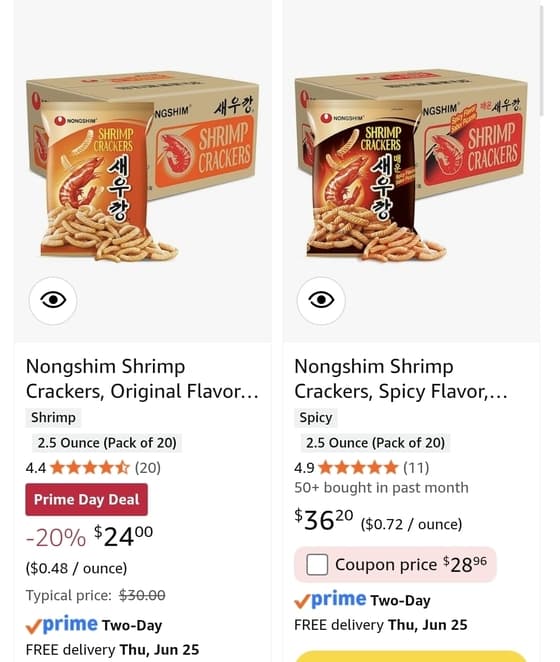Tap eye icon on Original Flavor product
560x662 pixels.
coord(53,300)
